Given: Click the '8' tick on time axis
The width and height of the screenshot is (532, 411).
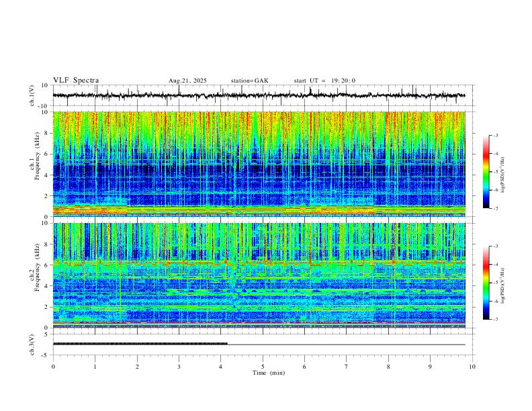Looking at the screenshot, I should coord(388,367).
